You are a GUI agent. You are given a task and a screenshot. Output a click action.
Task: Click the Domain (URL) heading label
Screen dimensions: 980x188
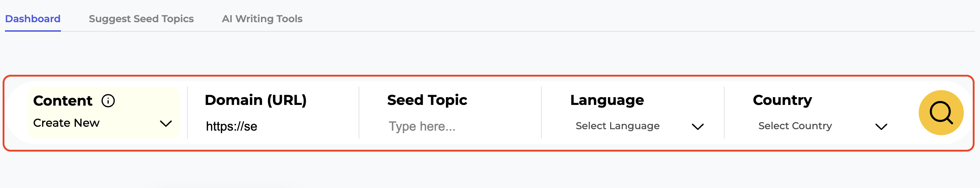255,100
